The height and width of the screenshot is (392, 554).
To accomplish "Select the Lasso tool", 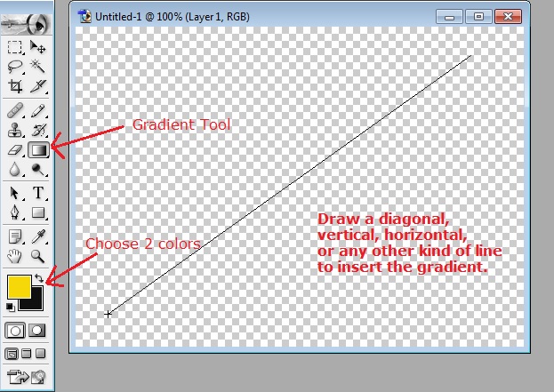I will (15, 66).
